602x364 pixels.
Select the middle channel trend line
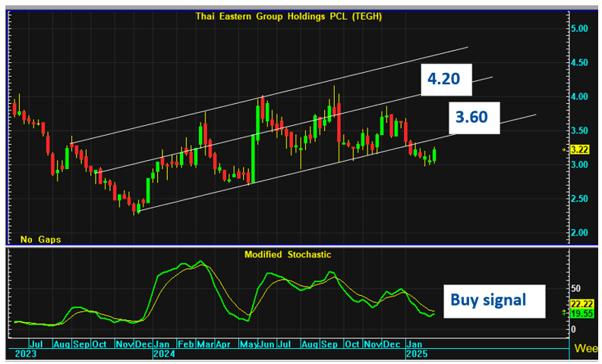coord(295,124)
